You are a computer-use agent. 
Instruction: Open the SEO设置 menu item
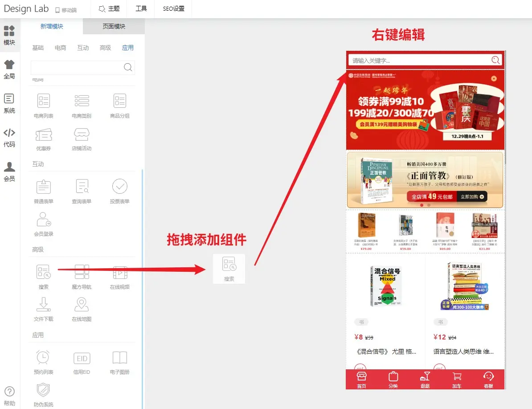[173, 8]
